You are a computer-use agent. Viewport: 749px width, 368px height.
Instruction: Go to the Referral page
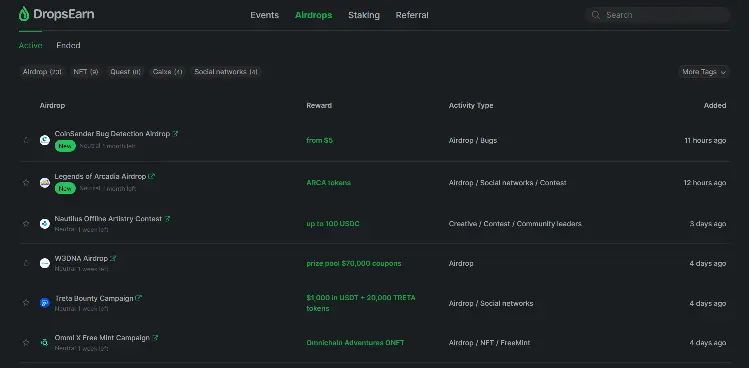click(412, 15)
